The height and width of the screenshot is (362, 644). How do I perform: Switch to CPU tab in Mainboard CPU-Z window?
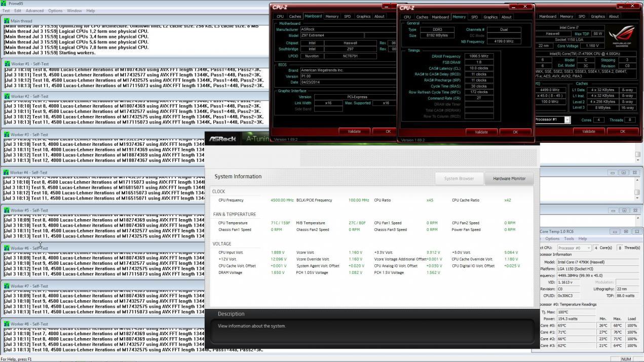280,16
